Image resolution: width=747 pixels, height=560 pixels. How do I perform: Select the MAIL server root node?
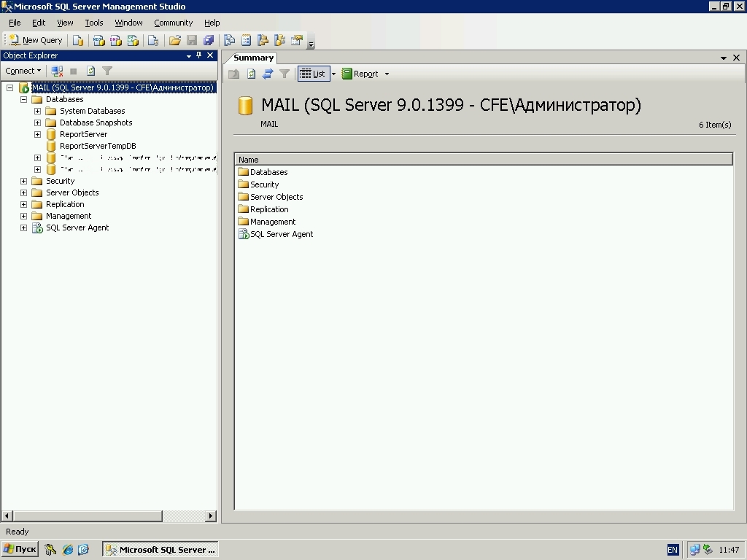point(123,87)
